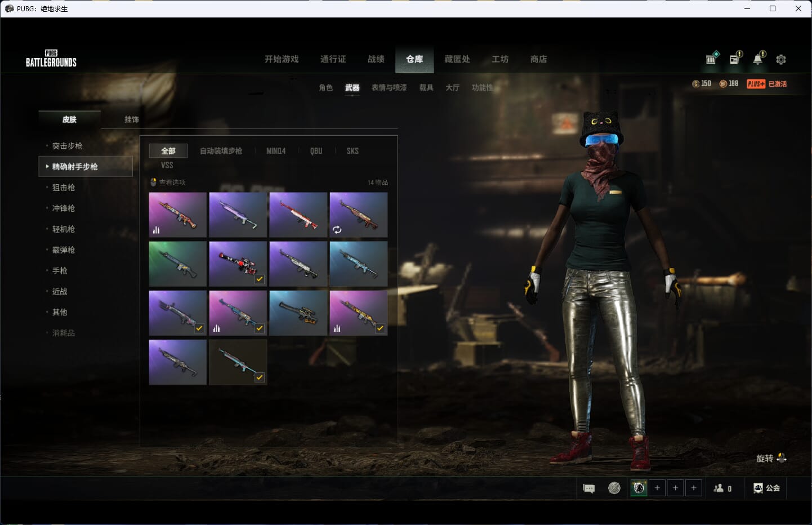Viewport: 812px width, 525px height.
Task: Click the PUBG Battlegrounds logo
Action: click(x=51, y=59)
